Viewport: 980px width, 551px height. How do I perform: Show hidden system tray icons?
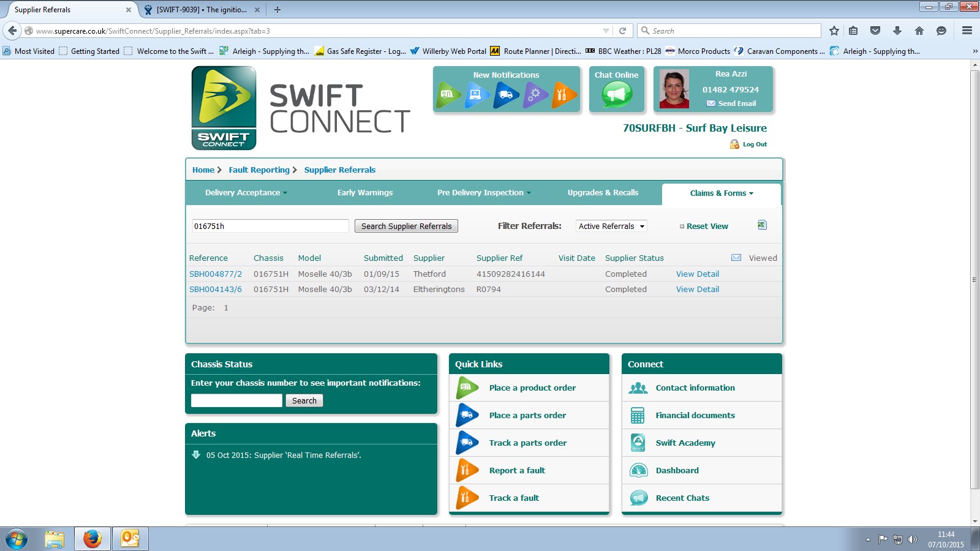point(867,539)
